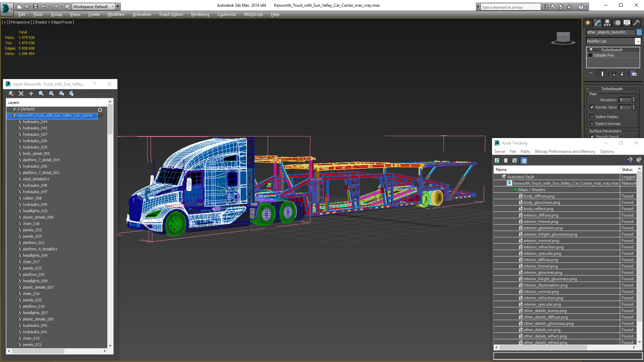Collapse the TurboSmooth rollout
This screenshot has width=644, height=362.
pos(611,89)
